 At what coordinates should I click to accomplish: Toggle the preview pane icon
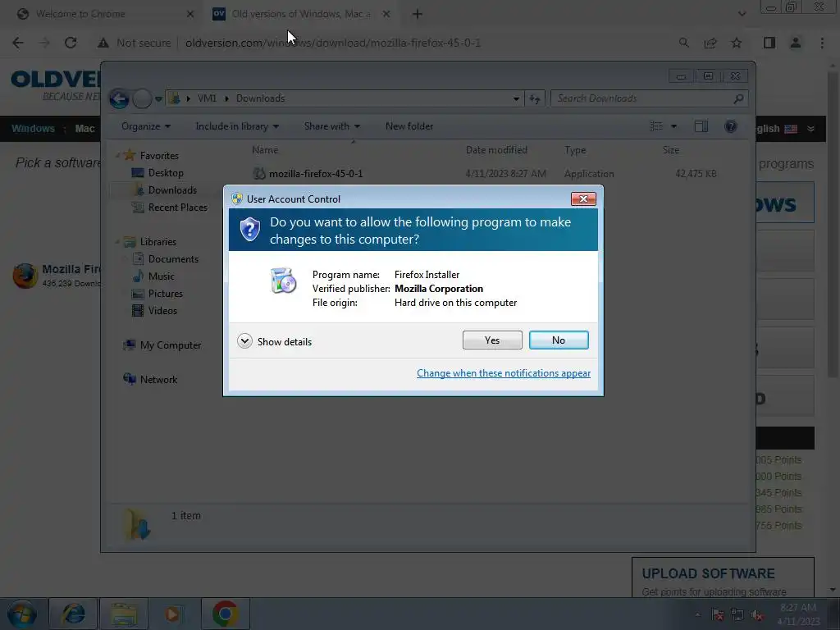pyautogui.click(x=701, y=126)
